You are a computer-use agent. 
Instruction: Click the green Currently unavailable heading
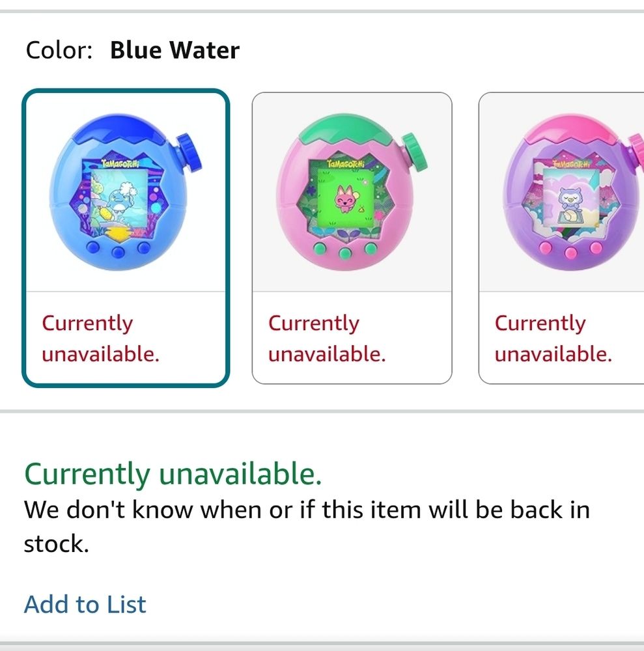tap(173, 474)
